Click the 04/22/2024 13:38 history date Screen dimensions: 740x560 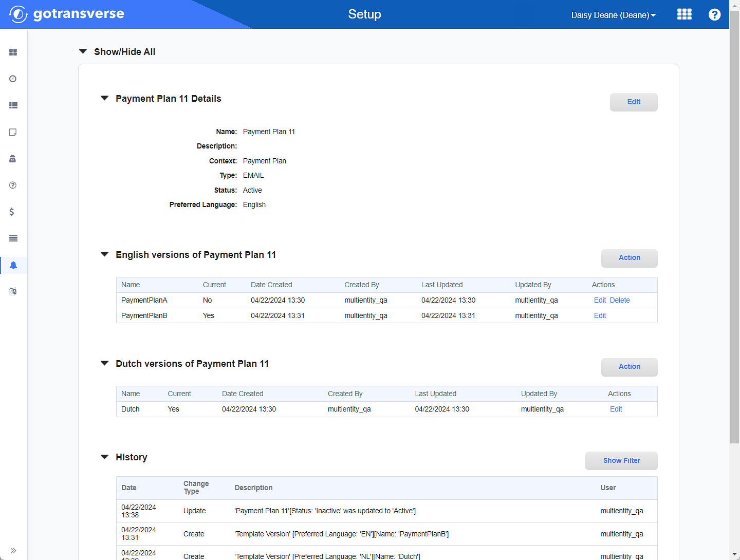pos(139,511)
